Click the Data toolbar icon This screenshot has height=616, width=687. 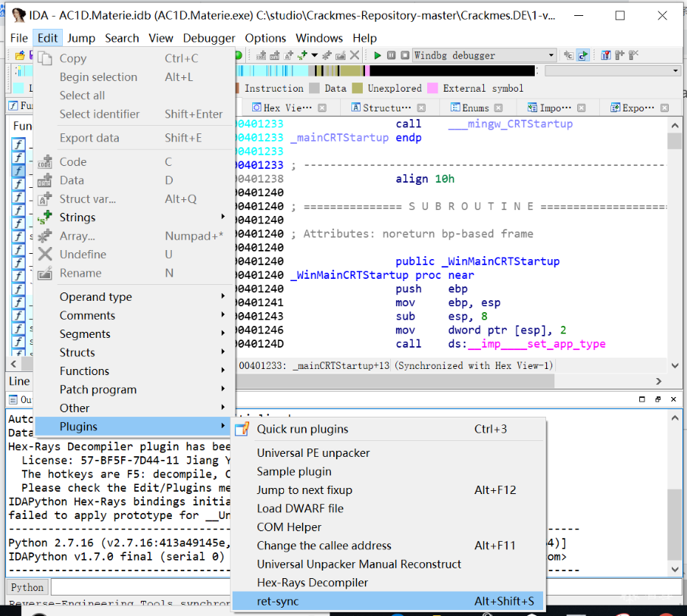[275, 55]
